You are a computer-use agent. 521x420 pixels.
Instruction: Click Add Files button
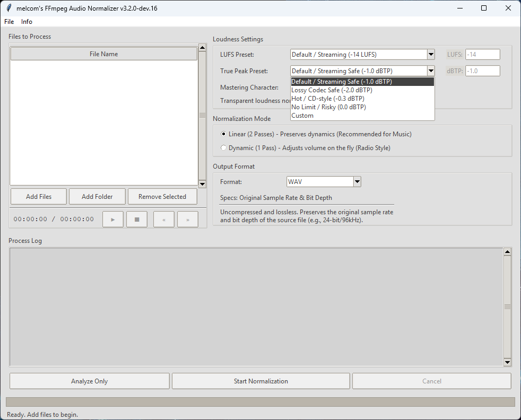point(39,197)
